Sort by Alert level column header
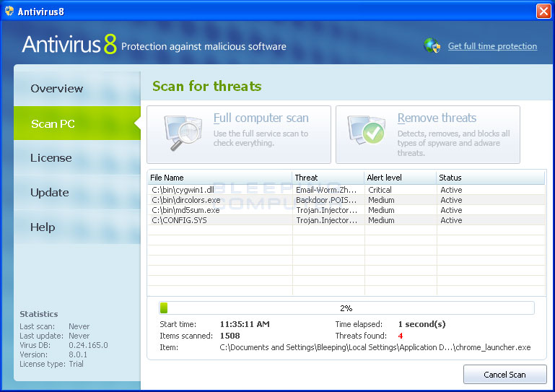This screenshot has width=555, height=392. tap(401, 178)
